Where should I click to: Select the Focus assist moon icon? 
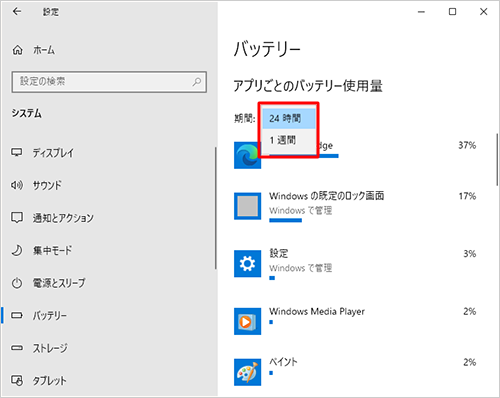(17, 250)
